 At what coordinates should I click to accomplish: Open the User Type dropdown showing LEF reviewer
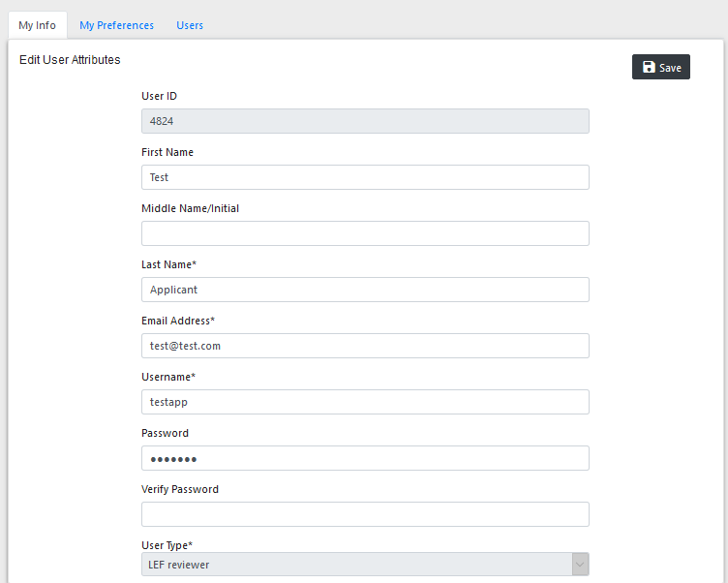(365, 565)
